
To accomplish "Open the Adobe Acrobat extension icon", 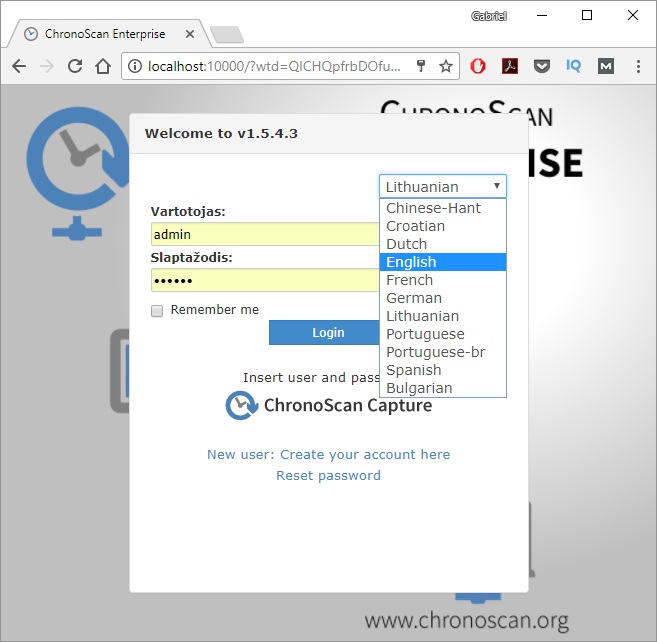I will tap(510, 66).
